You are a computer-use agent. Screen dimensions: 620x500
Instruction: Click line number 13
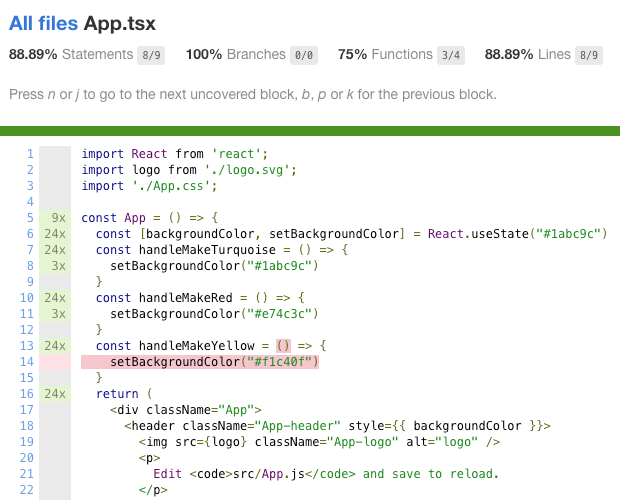click(27, 346)
